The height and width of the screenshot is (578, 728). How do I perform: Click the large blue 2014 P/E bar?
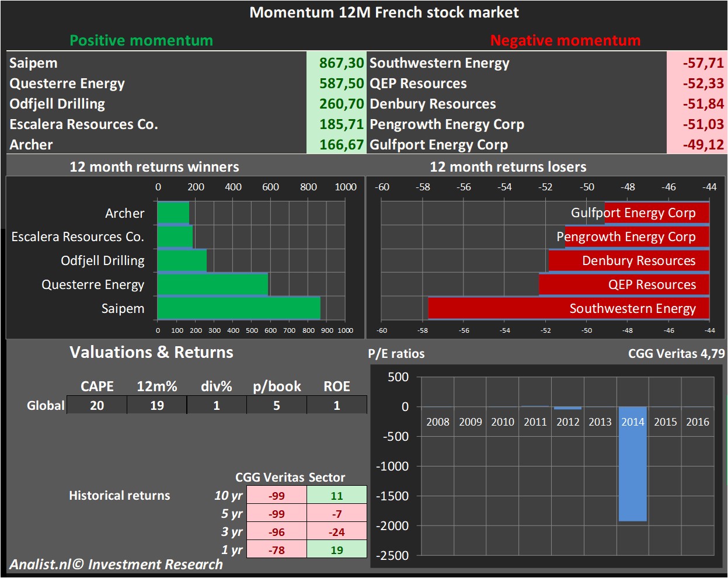pyautogui.click(x=633, y=464)
